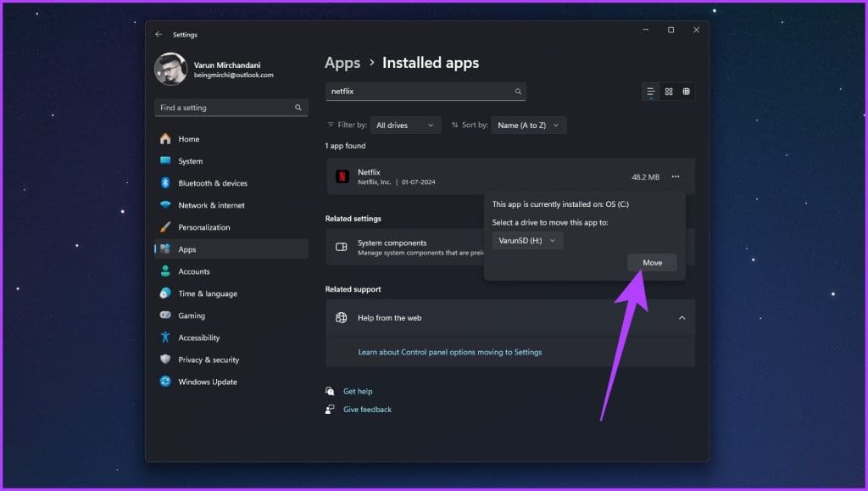Click the Varun Mirchandani profile picture
Screen dimensions: 868x491
[x=171, y=70]
